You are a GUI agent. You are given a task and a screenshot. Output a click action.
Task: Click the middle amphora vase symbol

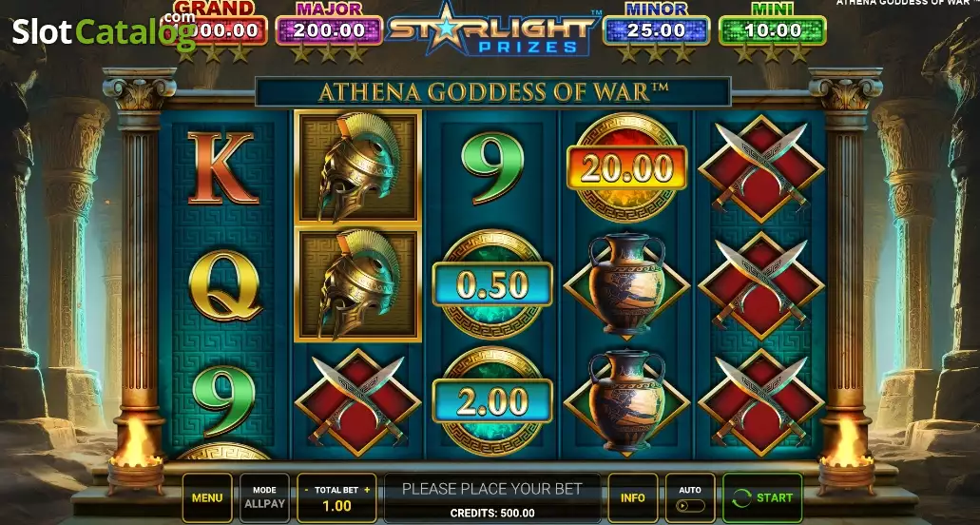pyautogui.click(x=626, y=285)
